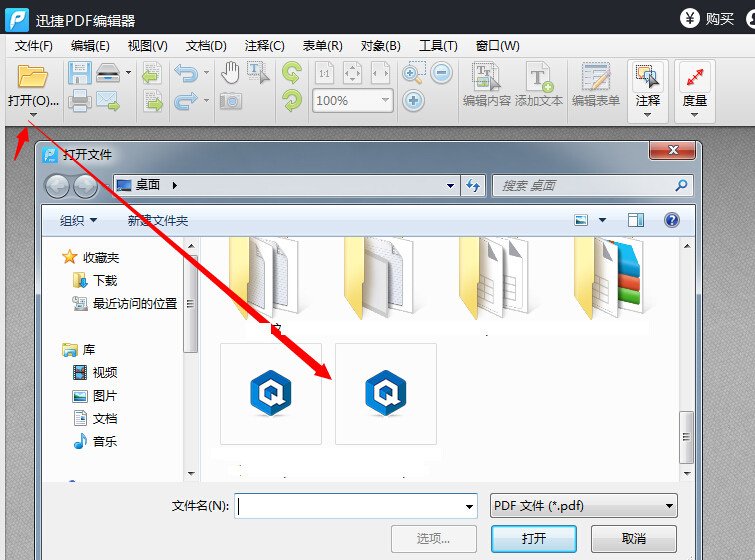Click the Annotation (注释) tool button
The image size is (755, 560).
tap(648, 91)
